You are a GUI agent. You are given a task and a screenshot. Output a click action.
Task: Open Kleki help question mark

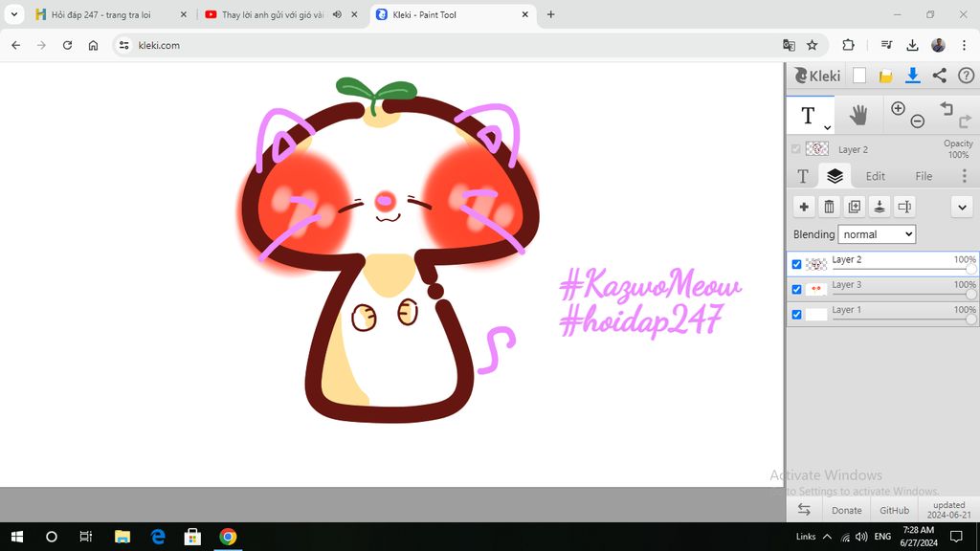click(x=966, y=76)
